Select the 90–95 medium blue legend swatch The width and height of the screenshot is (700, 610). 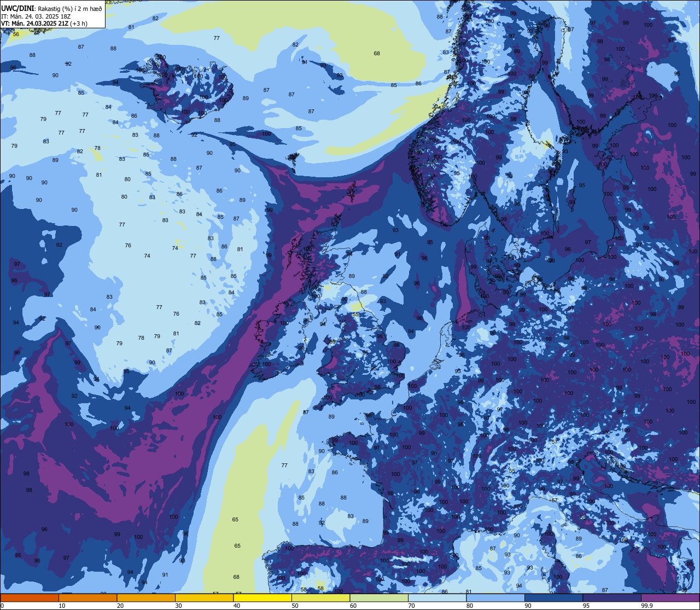[553, 597]
